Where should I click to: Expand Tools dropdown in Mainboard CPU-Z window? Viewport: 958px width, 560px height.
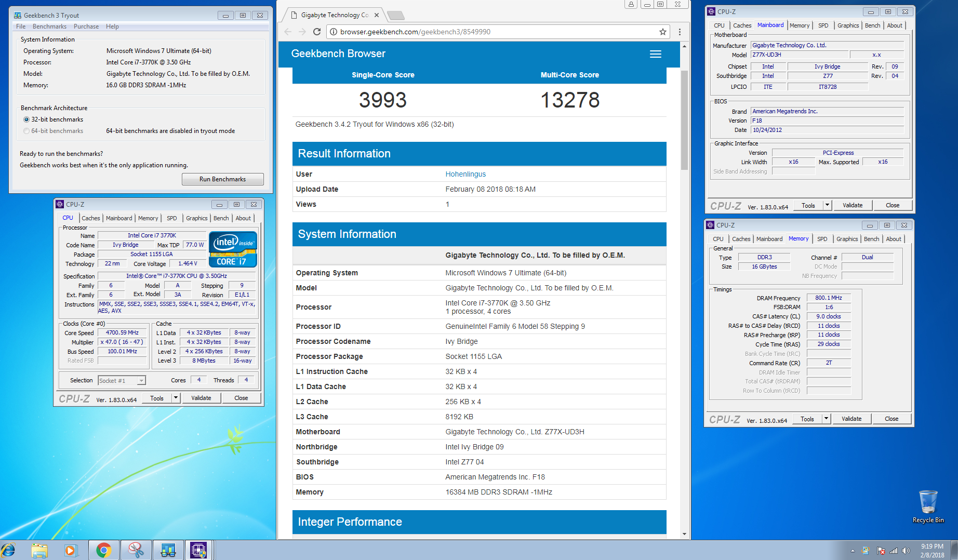coord(828,205)
